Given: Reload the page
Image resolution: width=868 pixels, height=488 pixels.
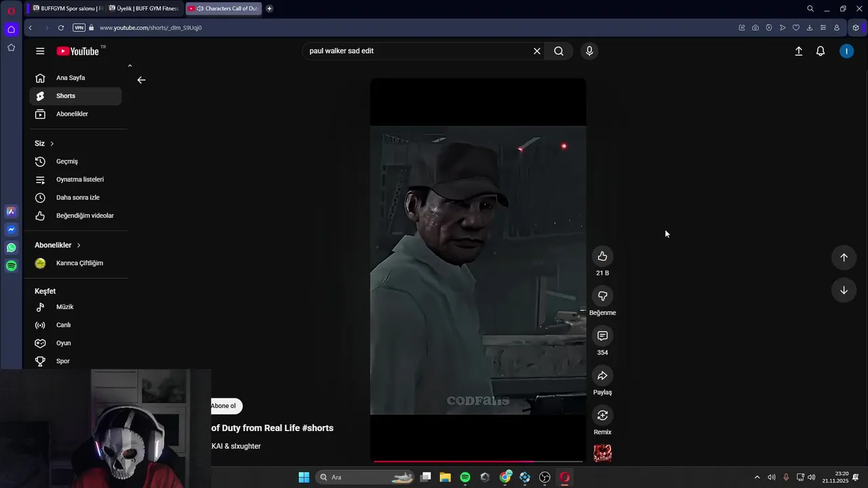Looking at the screenshot, I should [61, 28].
